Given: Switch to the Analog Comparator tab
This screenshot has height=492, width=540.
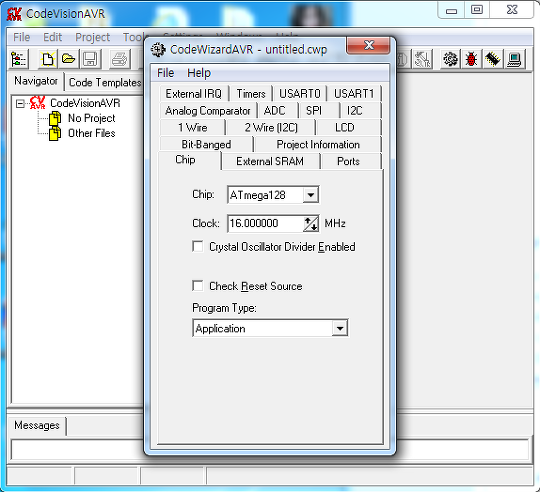Looking at the screenshot, I should click(208, 111).
